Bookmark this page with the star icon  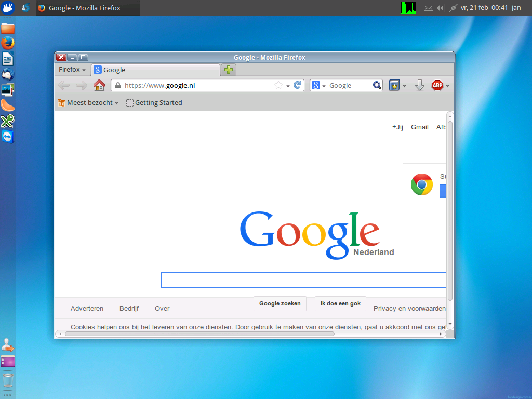tap(278, 86)
